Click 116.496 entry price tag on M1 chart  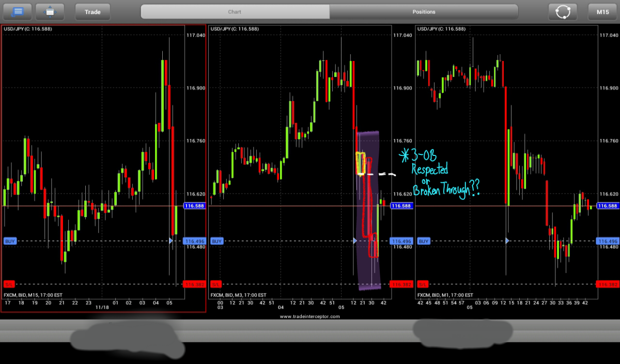coord(608,241)
